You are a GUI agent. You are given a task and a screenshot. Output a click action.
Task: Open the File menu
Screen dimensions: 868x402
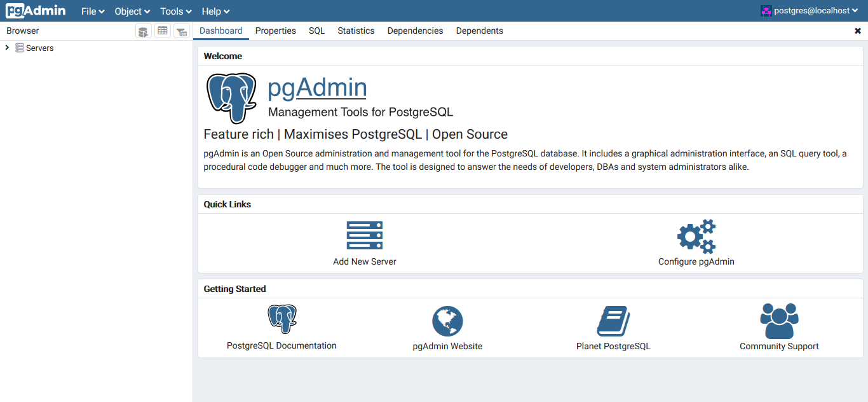click(92, 11)
